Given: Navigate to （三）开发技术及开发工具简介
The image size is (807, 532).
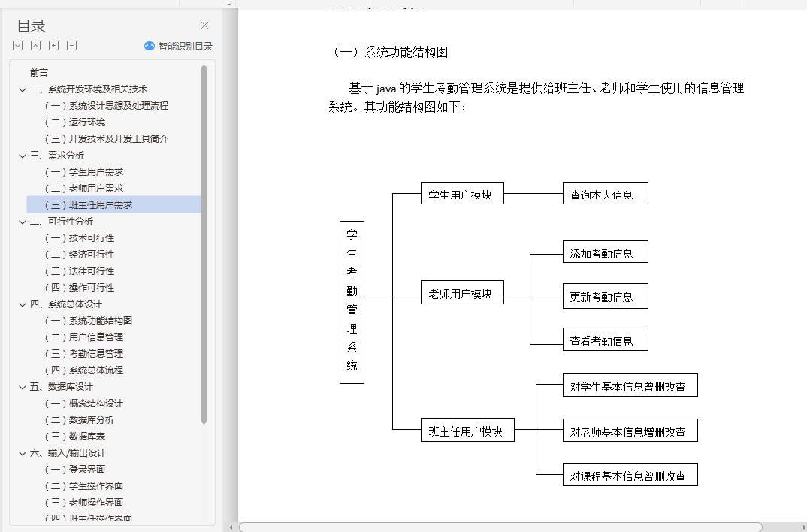Looking at the screenshot, I should (107, 138).
